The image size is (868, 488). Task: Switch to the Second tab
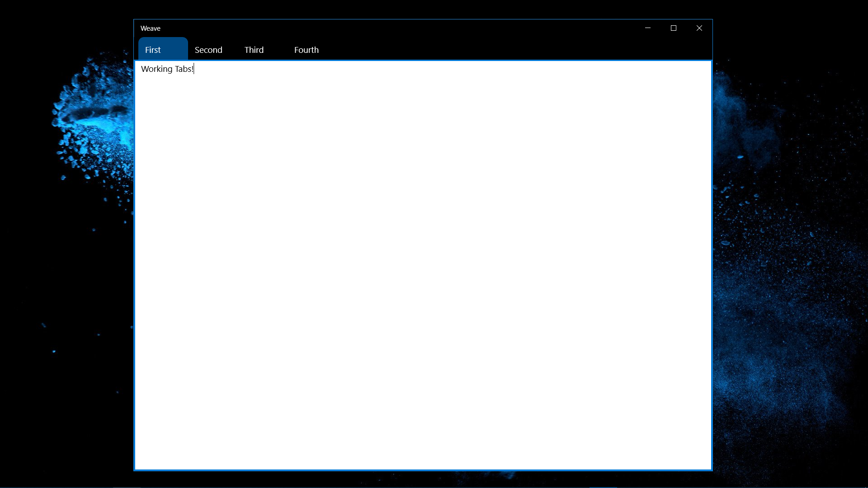tap(208, 50)
